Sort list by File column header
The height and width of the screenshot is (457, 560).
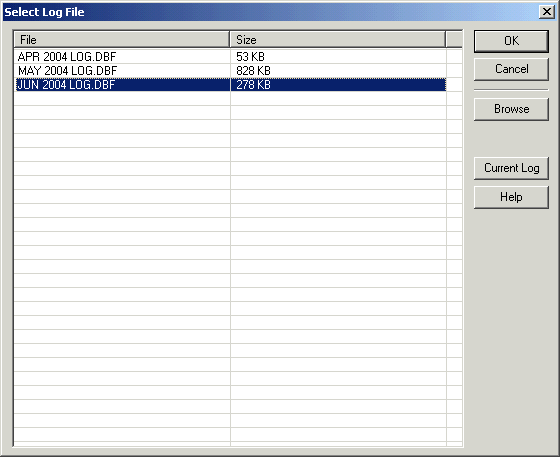[121, 40]
